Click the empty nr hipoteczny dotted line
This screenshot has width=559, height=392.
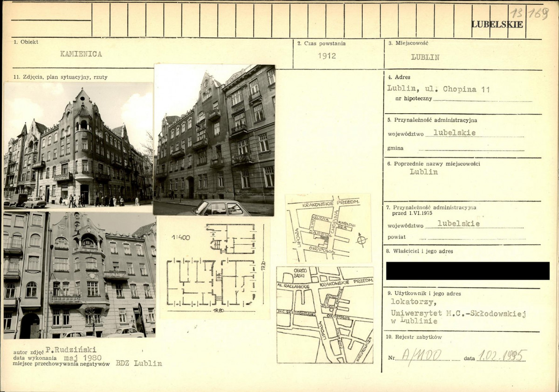(482, 99)
